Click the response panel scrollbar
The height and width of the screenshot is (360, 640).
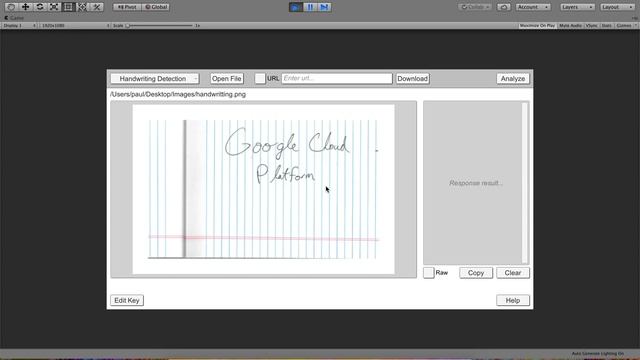pyautogui.click(x=525, y=183)
